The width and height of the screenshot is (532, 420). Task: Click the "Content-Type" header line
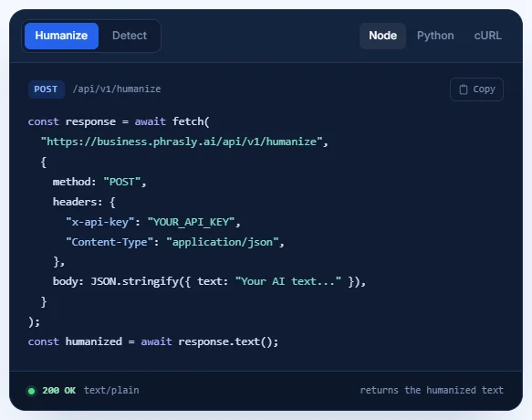174,242
